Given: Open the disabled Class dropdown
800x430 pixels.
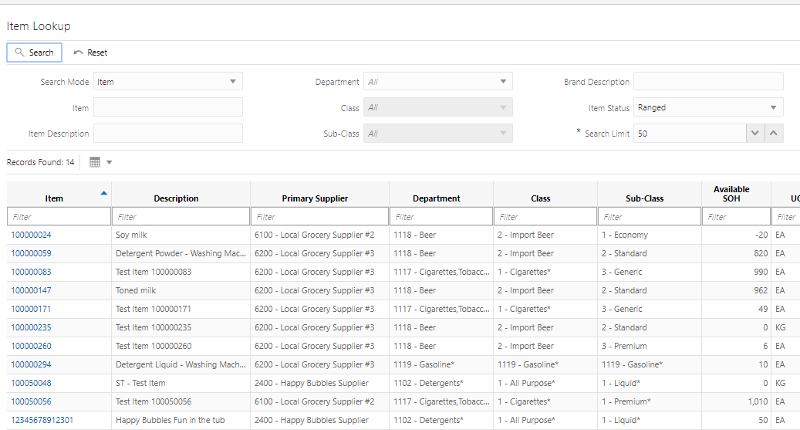Looking at the screenshot, I should click(x=438, y=108).
